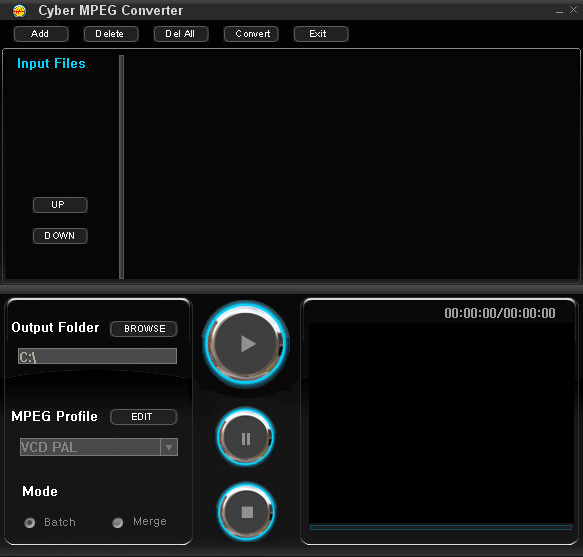This screenshot has height=557, width=583.
Task: Click the VCD PAL profile combo box
Action: coord(99,447)
